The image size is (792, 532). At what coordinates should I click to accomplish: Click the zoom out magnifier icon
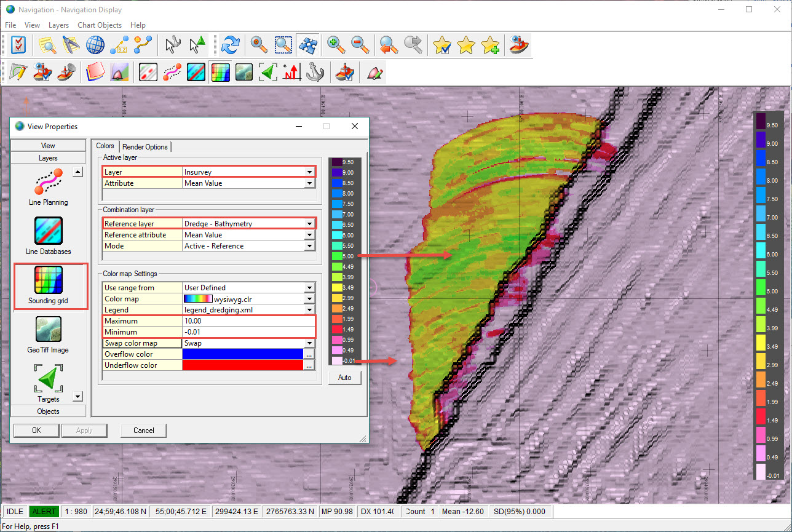[360, 45]
